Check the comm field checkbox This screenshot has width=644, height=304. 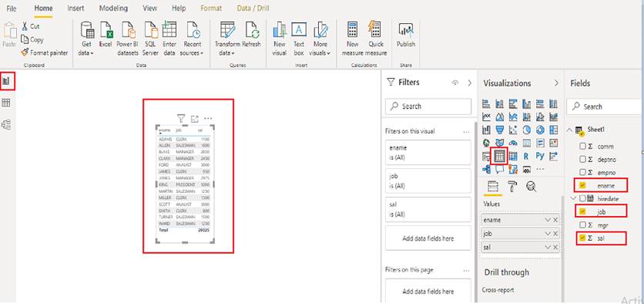tap(582, 146)
